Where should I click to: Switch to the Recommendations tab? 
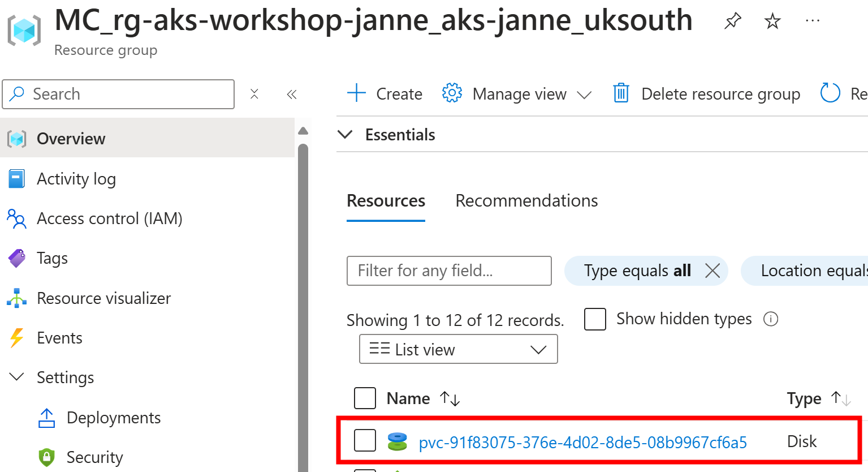tap(526, 201)
